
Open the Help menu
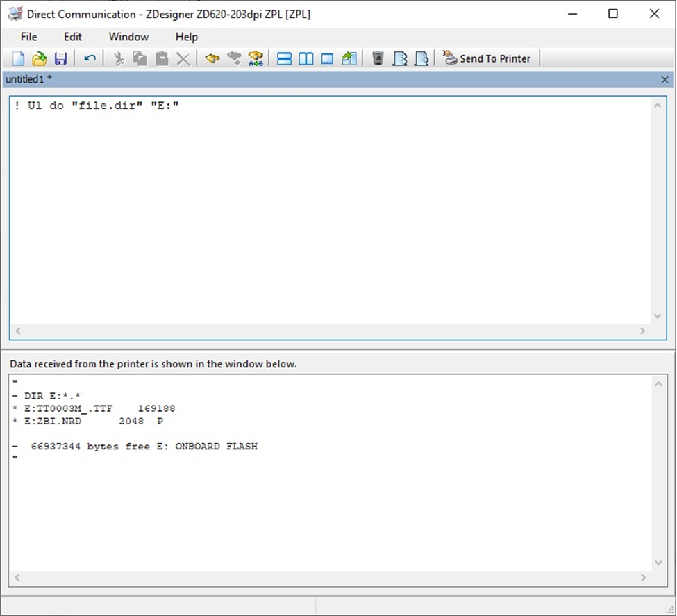coord(186,37)
